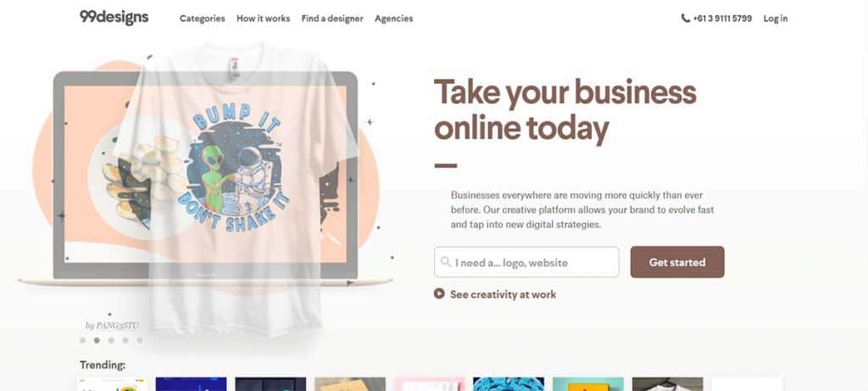Click the Get started button

click(x=677, y=262)
